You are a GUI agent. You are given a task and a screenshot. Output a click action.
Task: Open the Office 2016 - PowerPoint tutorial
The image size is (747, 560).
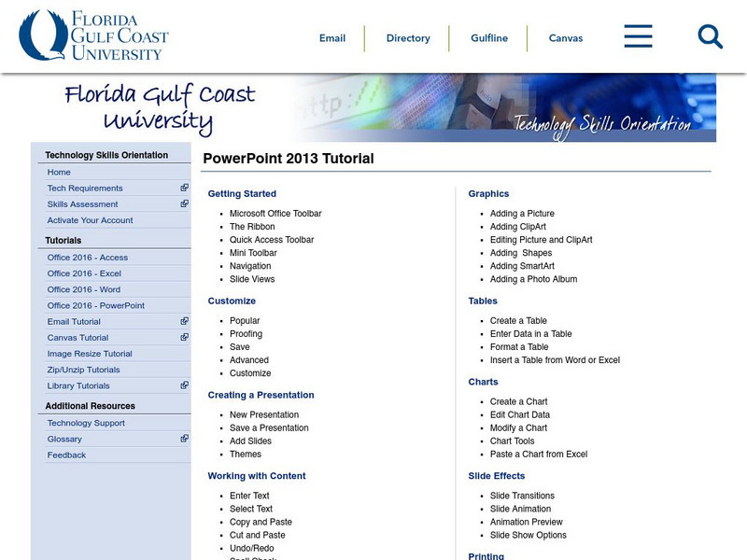95,305
